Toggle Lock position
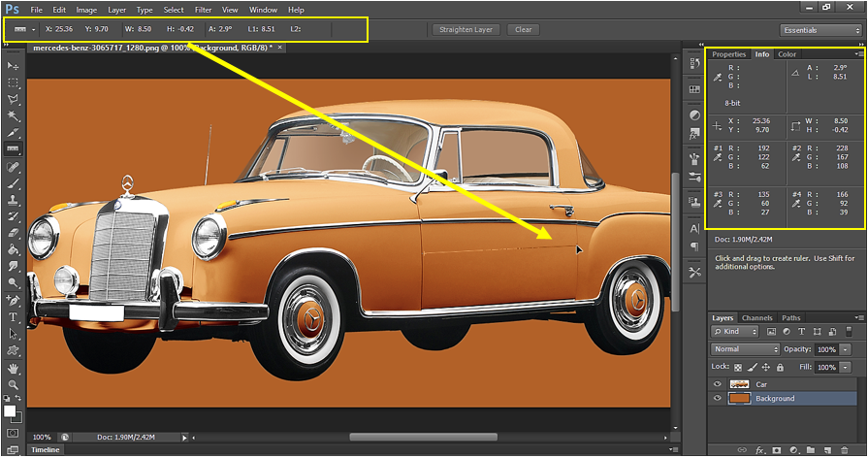 coord(766,367)
